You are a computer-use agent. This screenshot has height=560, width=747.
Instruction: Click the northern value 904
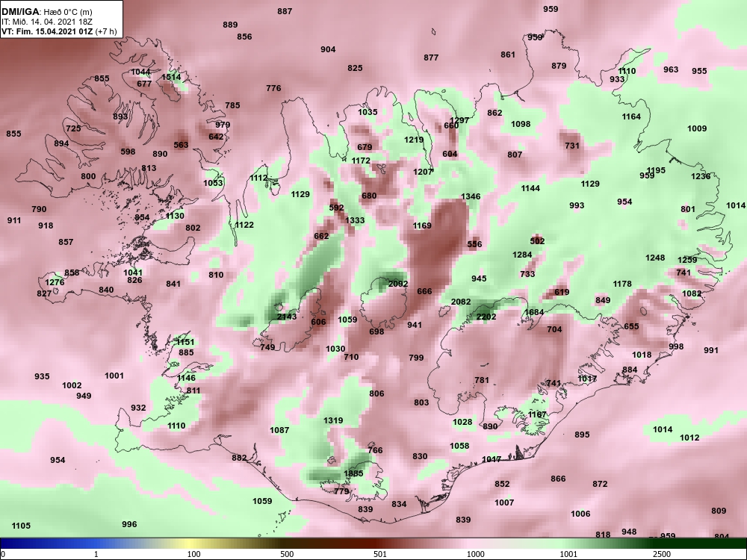328,49
